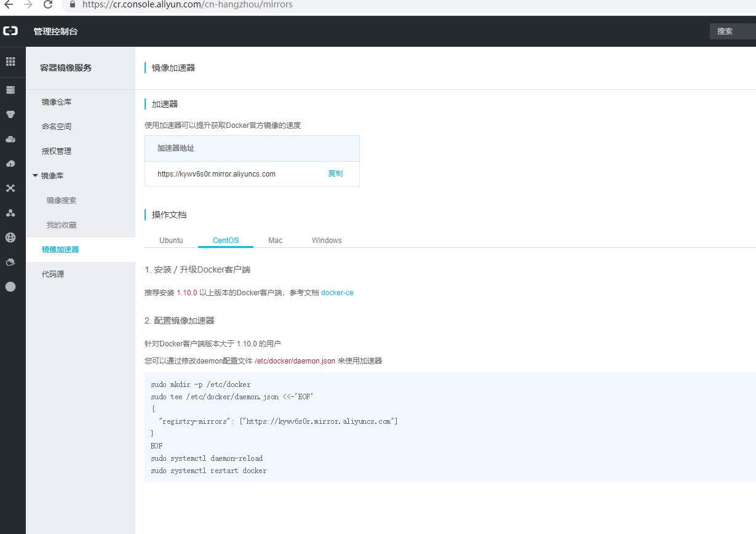This screenshot has height=534, width=756.
Task: Click the 管理控制台 header title
Action: [x=56, y=31]
